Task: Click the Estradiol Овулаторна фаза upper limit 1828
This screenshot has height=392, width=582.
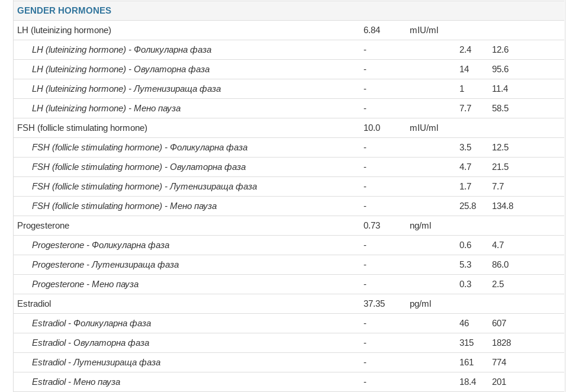Action: [501, 343]
